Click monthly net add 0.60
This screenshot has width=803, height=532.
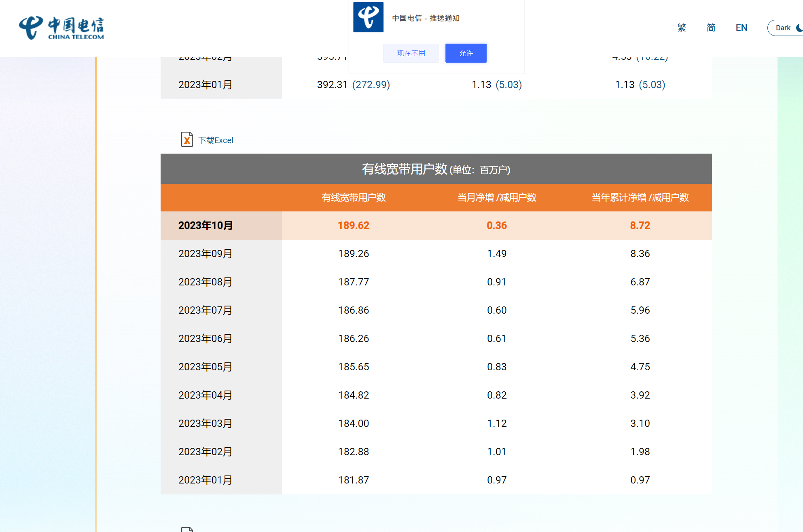tap(497, 310)
